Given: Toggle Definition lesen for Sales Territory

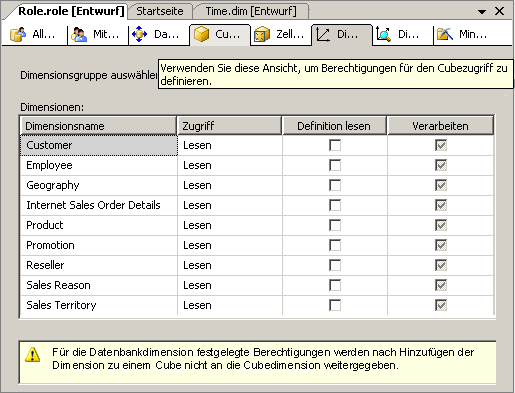Looking at the screenshot, I should (x=335, y=305).
